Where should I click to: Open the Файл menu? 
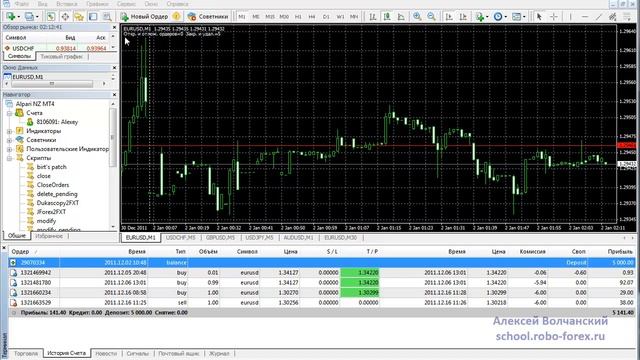[x=21, y=4]
